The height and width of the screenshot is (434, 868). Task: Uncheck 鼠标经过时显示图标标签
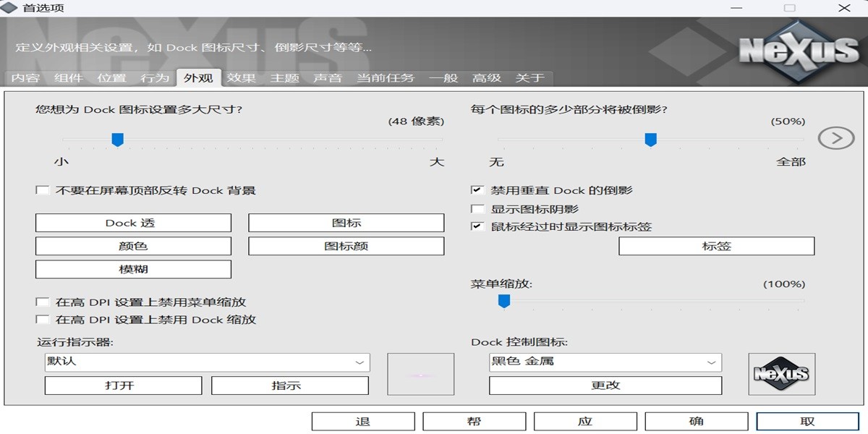(476, 226)
